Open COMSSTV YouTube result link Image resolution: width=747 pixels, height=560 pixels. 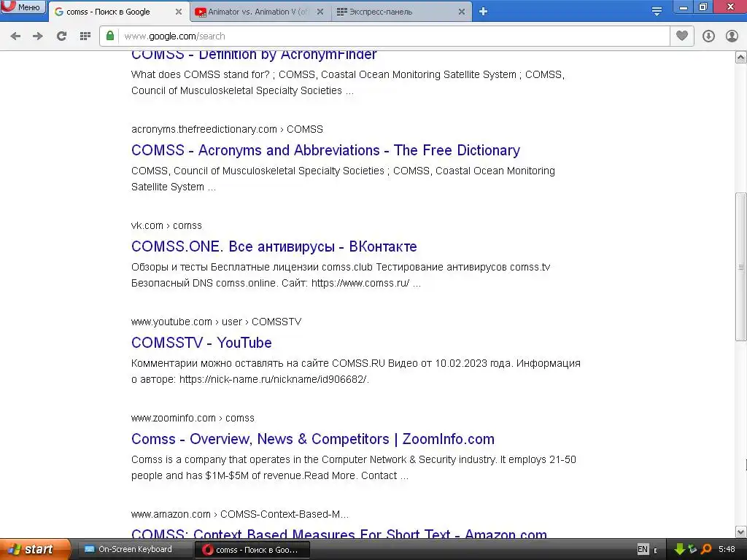201,343
